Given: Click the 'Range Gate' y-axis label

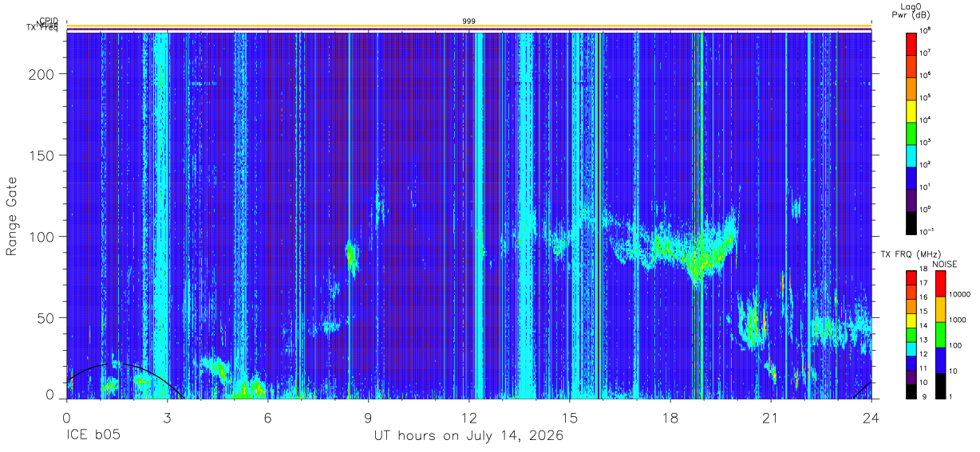Looking at the screenshot, I should pyautogui.click(x=14, y=215).
